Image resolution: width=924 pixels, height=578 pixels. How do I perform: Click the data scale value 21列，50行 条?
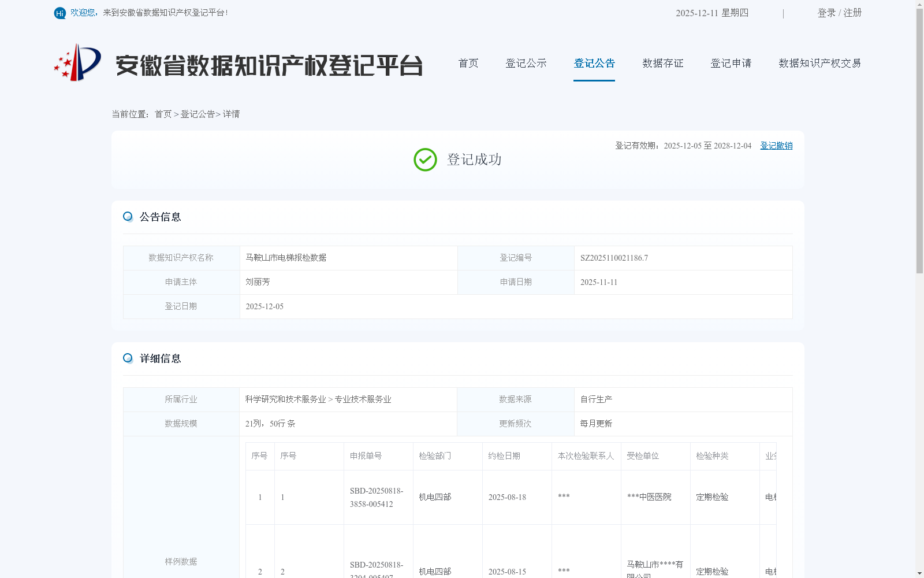point(270,424)
